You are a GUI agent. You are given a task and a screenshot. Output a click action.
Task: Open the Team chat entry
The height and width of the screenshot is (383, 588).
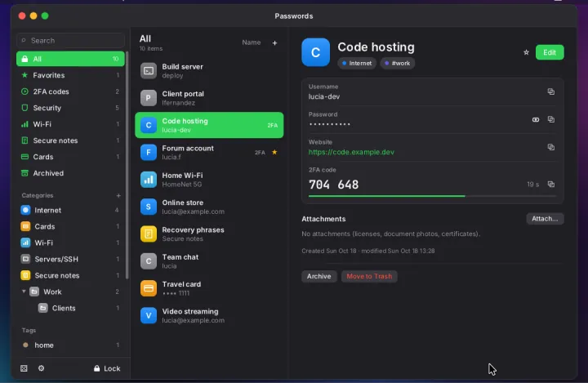coord(209,261)
